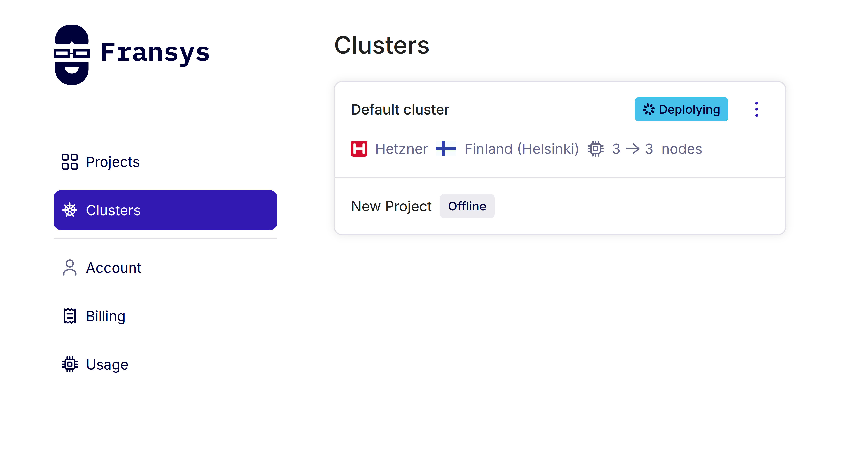The image size is (868, 455).
Task: Click the New Project label
Action: click(x=391, y=206)
